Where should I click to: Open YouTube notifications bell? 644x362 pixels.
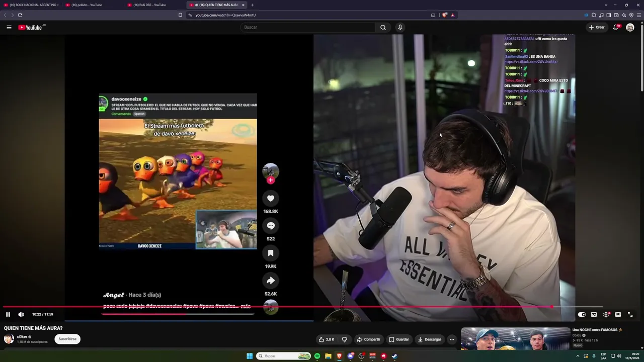[x=615, y=27]
